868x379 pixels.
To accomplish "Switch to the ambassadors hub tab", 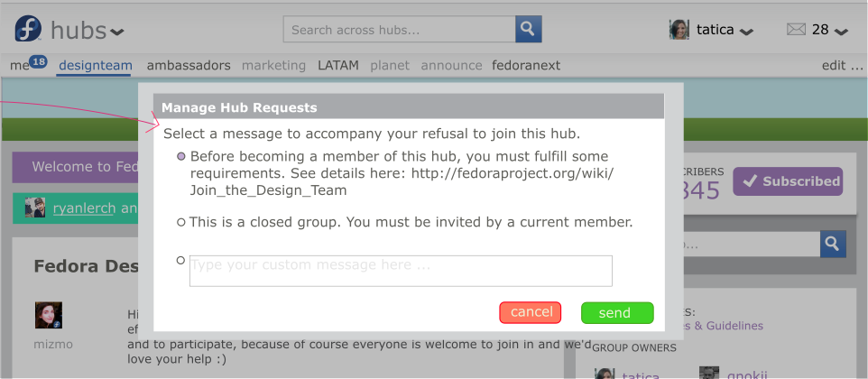I will point(189,65).
